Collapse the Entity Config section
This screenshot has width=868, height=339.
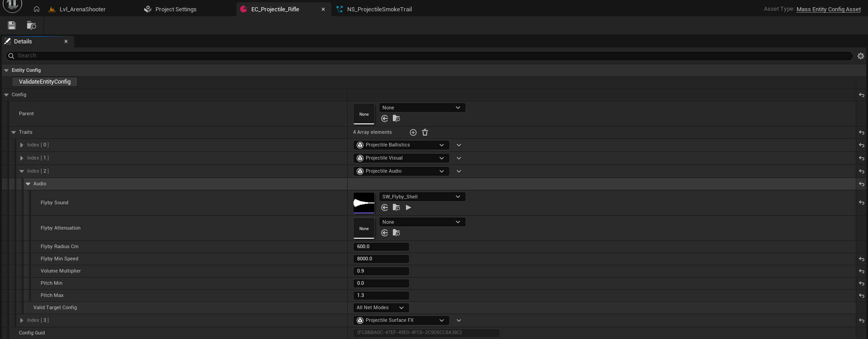pos(6,71)
